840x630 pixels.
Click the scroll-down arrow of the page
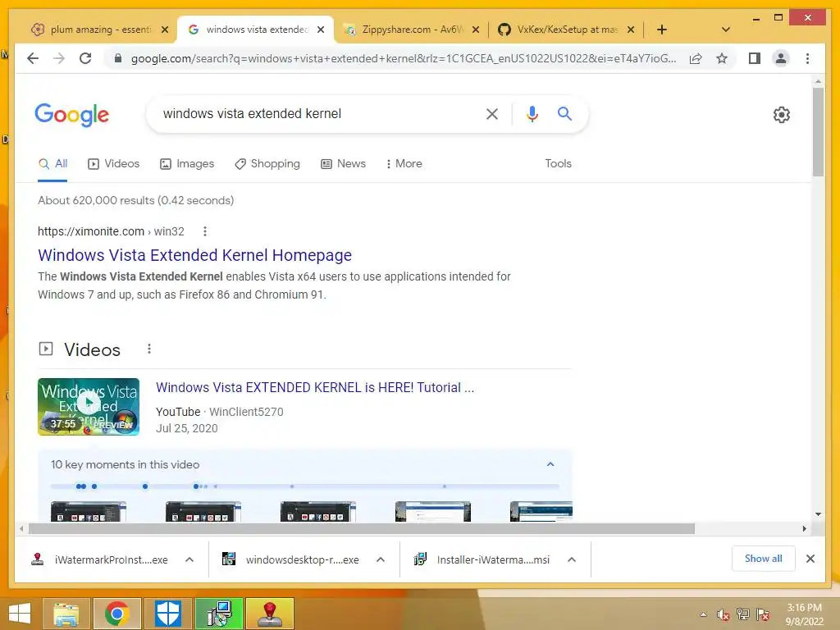[x=818, y=514]
